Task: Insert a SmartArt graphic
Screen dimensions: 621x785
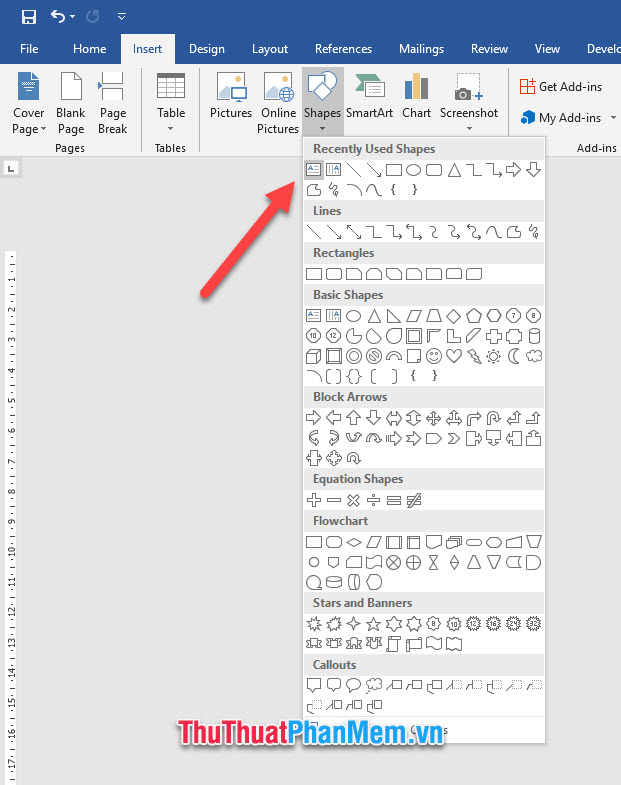Action: click(x=370, y=96)
